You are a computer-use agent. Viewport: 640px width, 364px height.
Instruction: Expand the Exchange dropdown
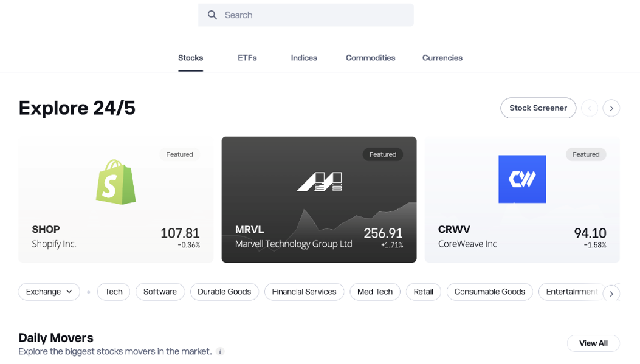click(x=49, y=292)
